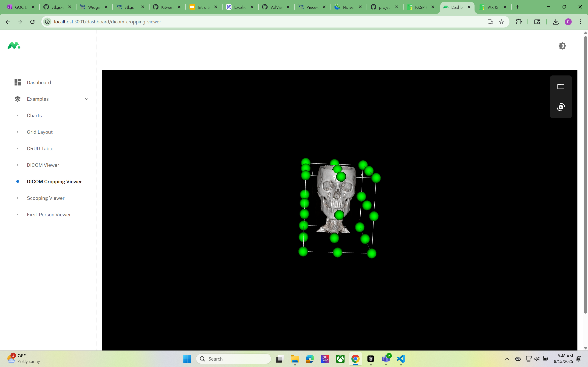This screenshot has width=588, height=367.
Task: Click the green logo in the sidebar header
Action: 14,45
